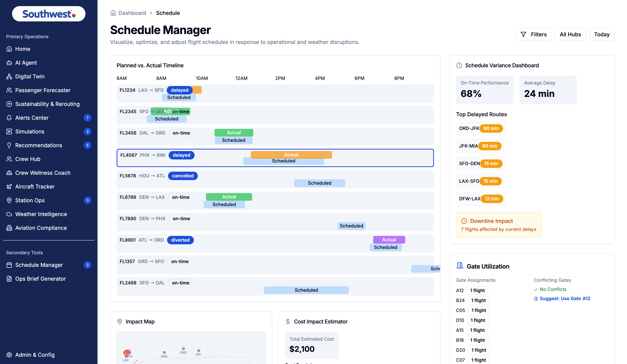Open the Home menu item
Image resolution: width=627 pixels, height=364 pixels.
[49, 49]
